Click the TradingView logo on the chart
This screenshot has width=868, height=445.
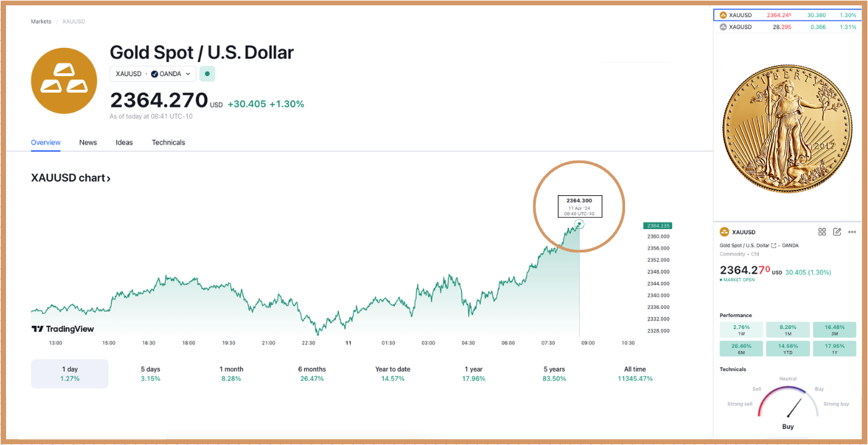[63, 328]
